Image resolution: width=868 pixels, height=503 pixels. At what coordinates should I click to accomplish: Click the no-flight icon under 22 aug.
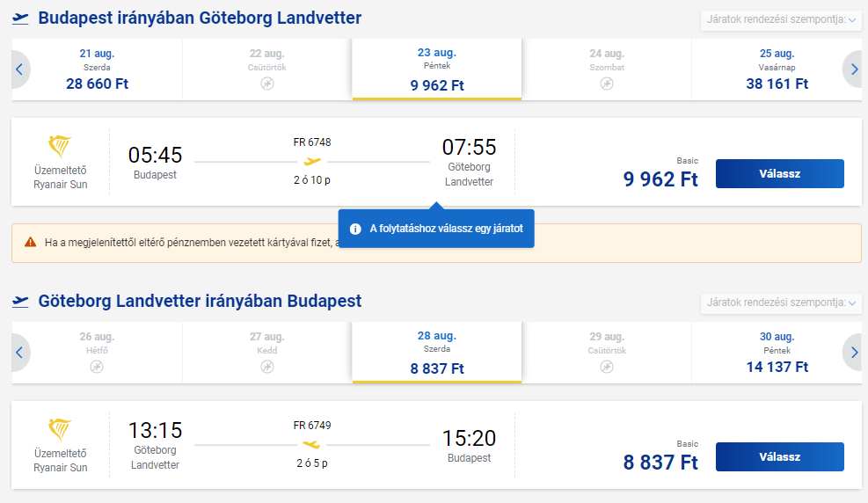[x=267, y=84]
